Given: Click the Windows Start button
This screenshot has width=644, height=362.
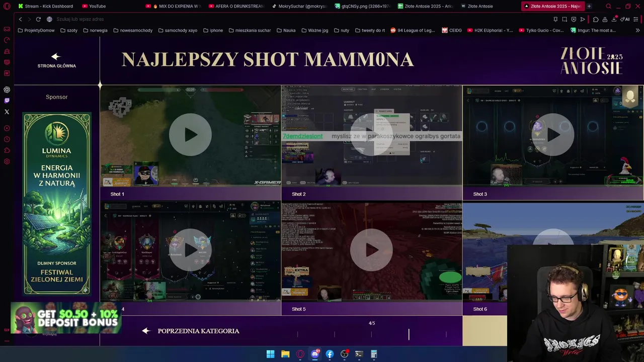Looking at the screenshot, I should (270, 354).
